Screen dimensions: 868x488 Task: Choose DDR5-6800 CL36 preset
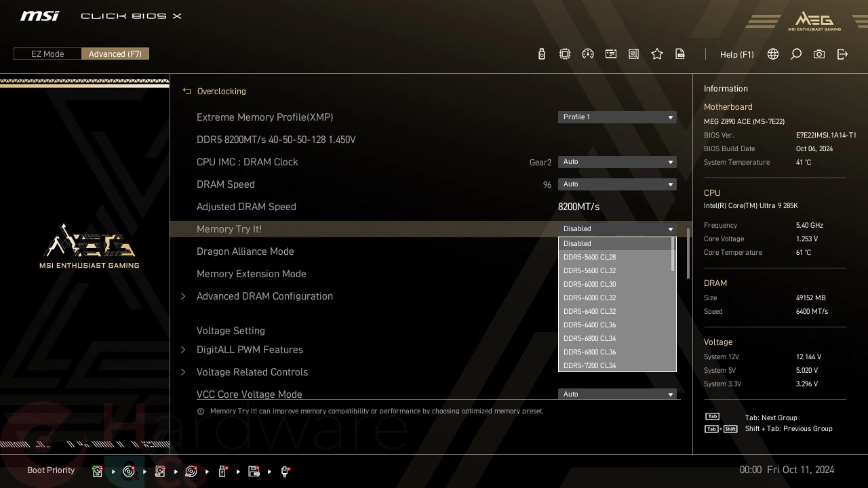pyautogui.click(x=614, y=352)
